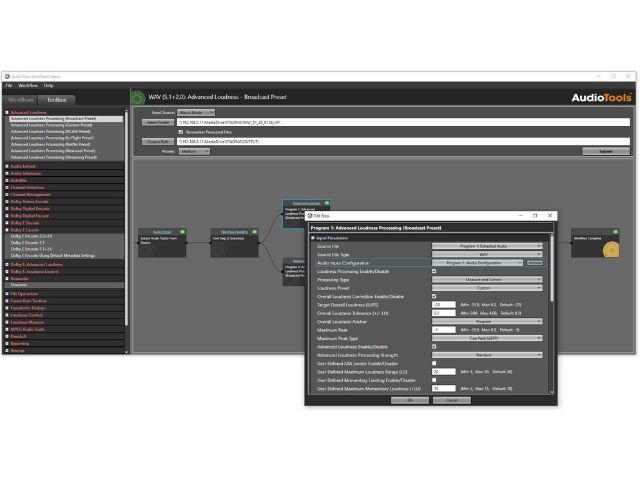
Task: Click the AudioTools logo
Action: pyautogui.click(x=601, y=98)
